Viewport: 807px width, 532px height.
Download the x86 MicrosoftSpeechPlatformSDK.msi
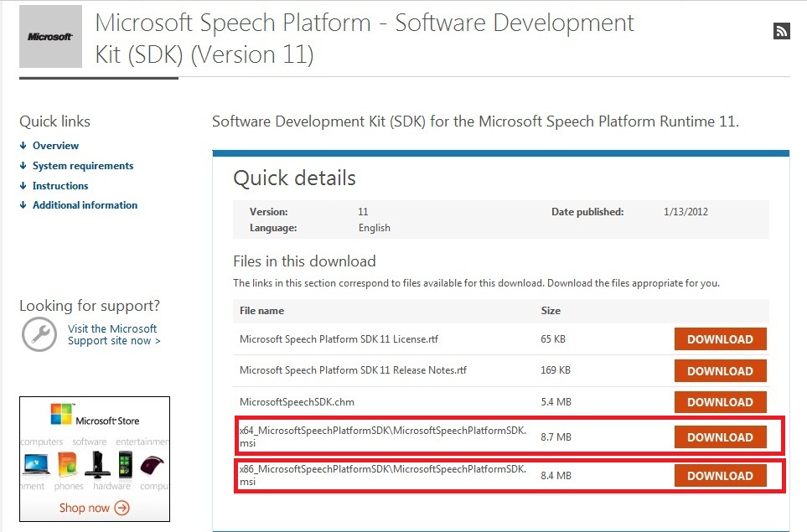click(720, 476)
